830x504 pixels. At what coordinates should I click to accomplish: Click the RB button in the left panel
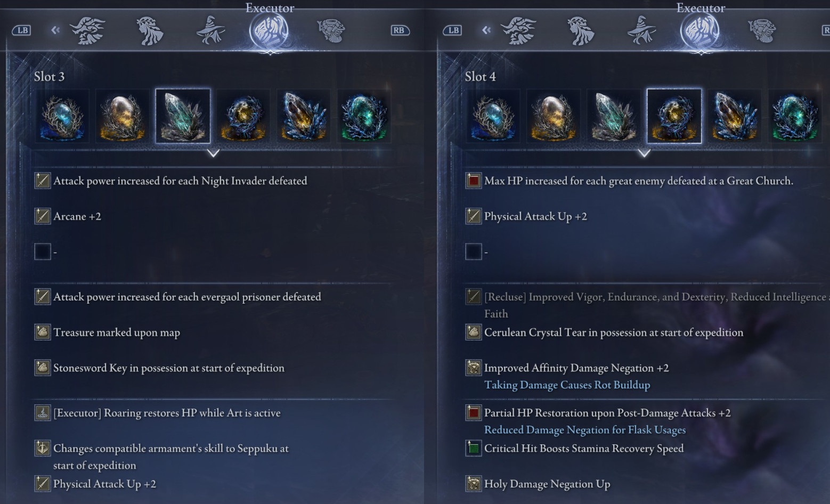[x=400, y=30]
